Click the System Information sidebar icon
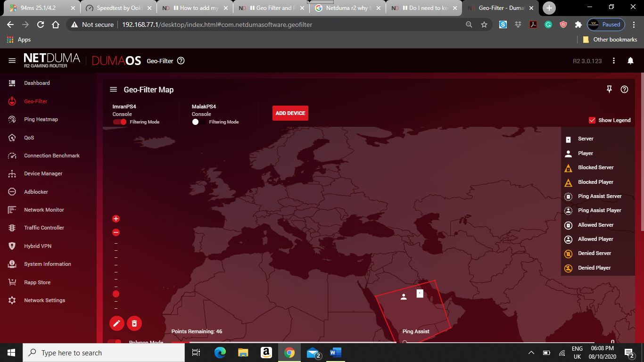Screen dimensions: 644x362 12,264
